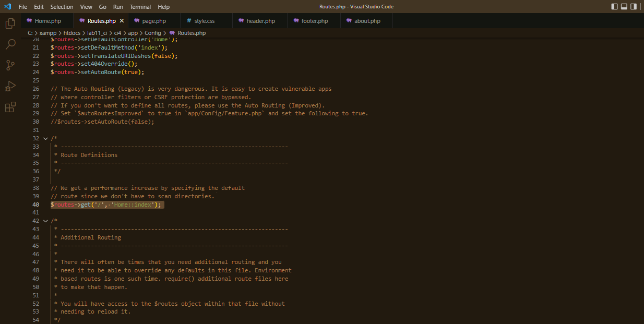Toggle the panel layout icon

tap(624, 6)
